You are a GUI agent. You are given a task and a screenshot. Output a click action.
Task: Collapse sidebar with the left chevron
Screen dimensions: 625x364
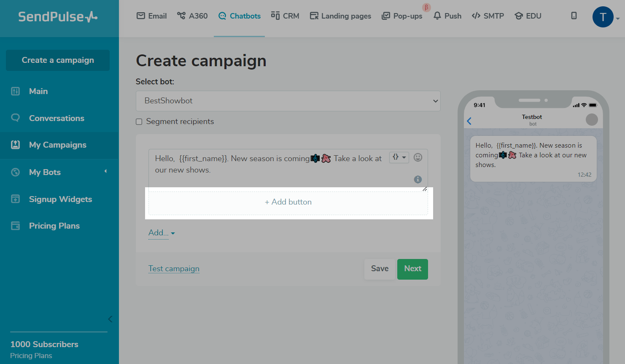pyautogui.click(x=110, y=319)
